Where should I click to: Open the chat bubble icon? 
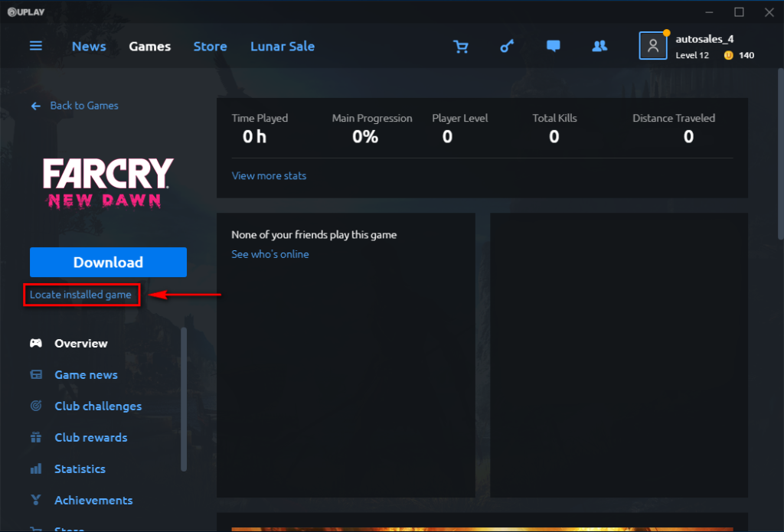point(553,47)
